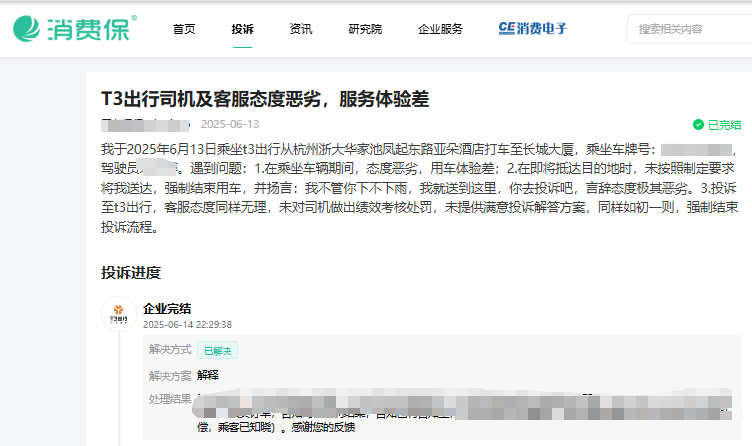Viewport: 752px width, 446px height.
Task: Focus the 搜索相关内容 search box
Action: click(690, 29)
